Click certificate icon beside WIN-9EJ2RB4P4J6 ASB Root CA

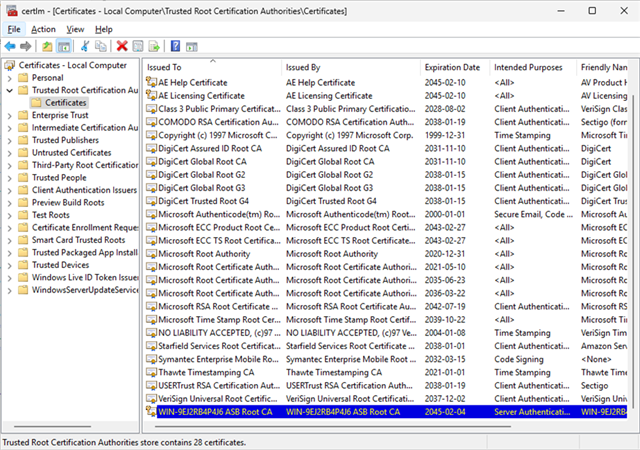pos(151,411)
